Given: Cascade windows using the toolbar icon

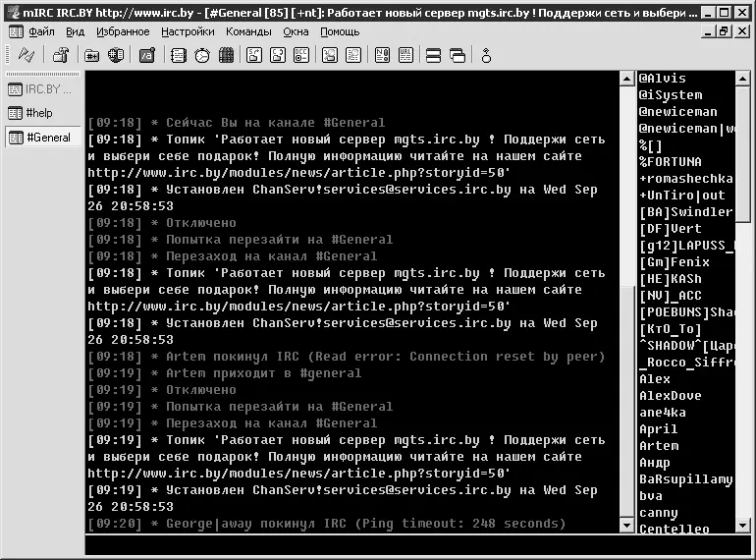Looking at the screenshot, I should pos(458,55).
